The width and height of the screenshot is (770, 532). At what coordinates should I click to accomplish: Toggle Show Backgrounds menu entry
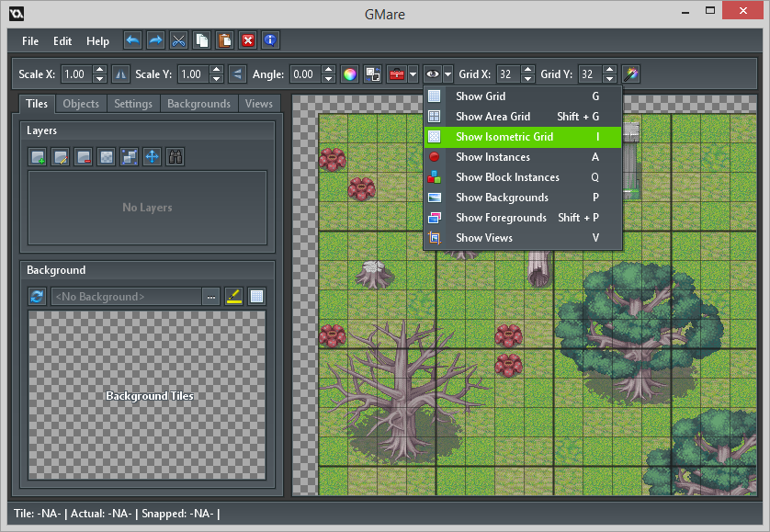(x=523, y=198)
